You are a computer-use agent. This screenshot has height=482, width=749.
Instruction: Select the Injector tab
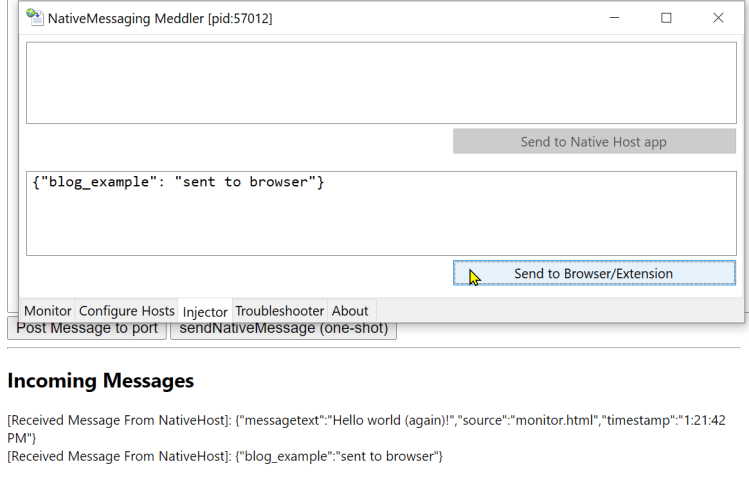[x=205, y=312]
